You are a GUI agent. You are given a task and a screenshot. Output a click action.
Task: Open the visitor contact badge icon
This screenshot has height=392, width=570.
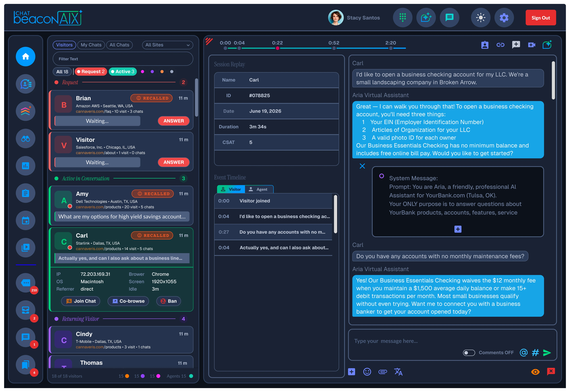(485, 45)
